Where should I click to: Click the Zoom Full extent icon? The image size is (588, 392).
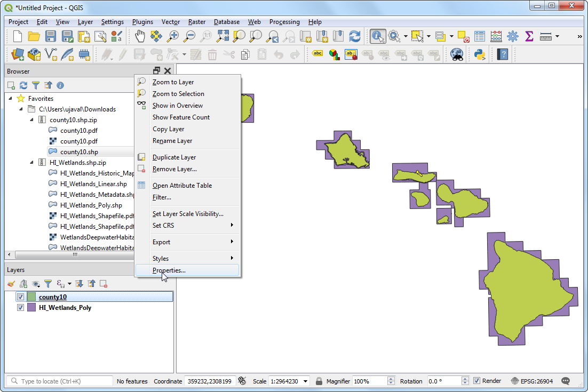tap(223, 36)
